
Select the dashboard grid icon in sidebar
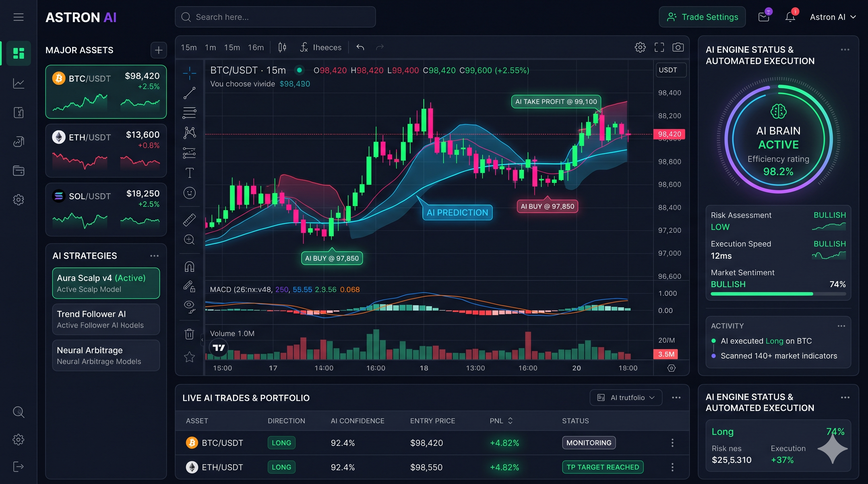pyautogui.click(x=19, y=53)
